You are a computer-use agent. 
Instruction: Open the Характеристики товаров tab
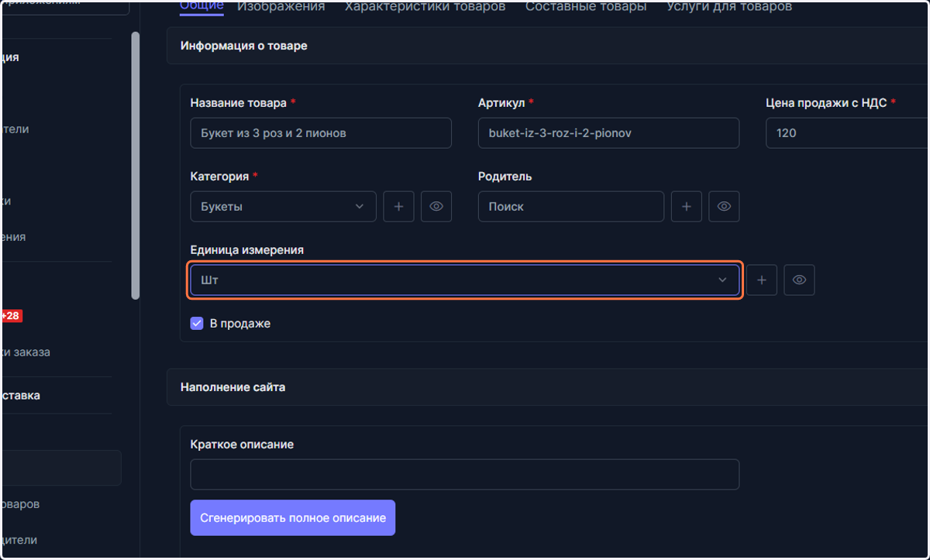click(x=425, y=6)
